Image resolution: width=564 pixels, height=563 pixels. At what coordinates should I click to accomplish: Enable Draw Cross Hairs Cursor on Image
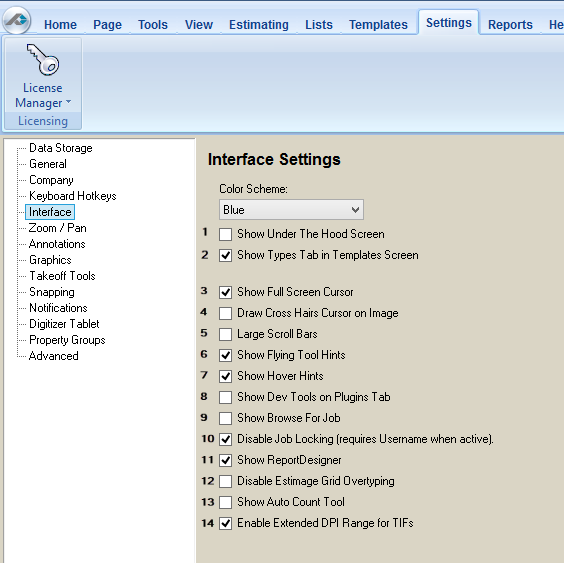226,313
